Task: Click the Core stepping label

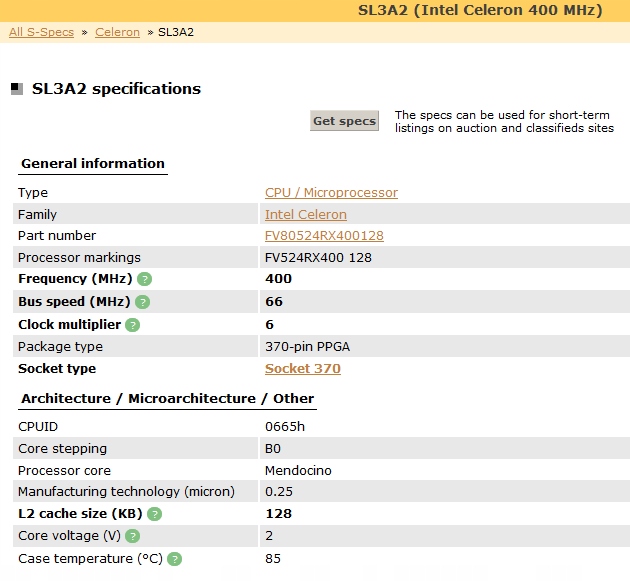Action: click(62, 449)
